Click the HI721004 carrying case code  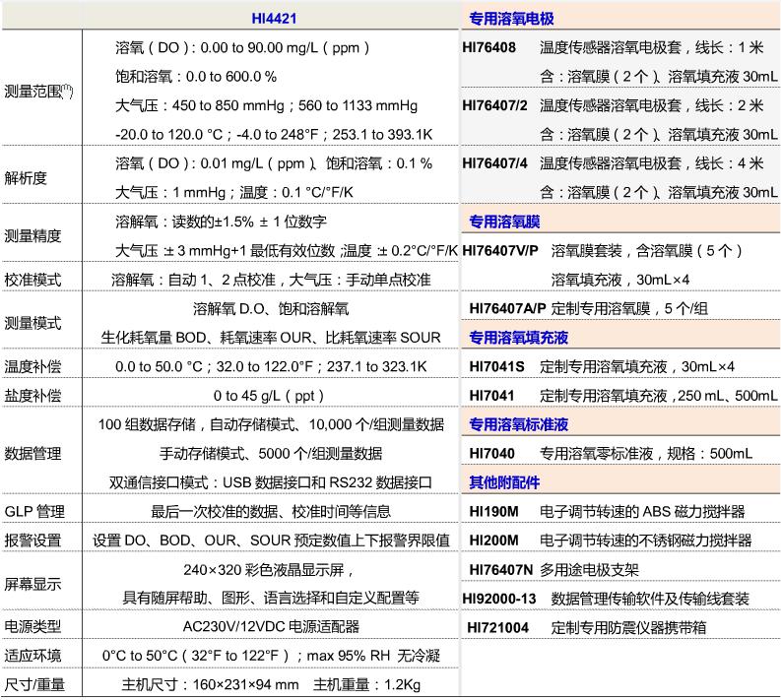coord(497,627)
